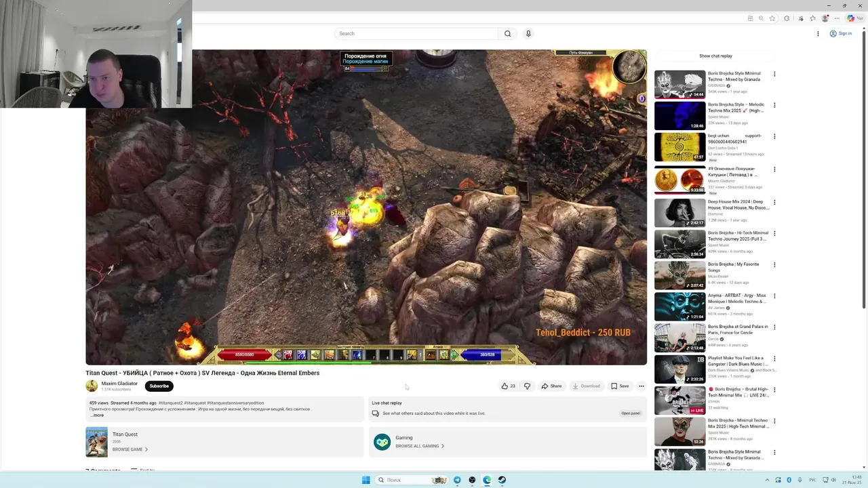Focus the YouTube search field
This screenshot has height=488, width=868.
click(x=416, y=33)
